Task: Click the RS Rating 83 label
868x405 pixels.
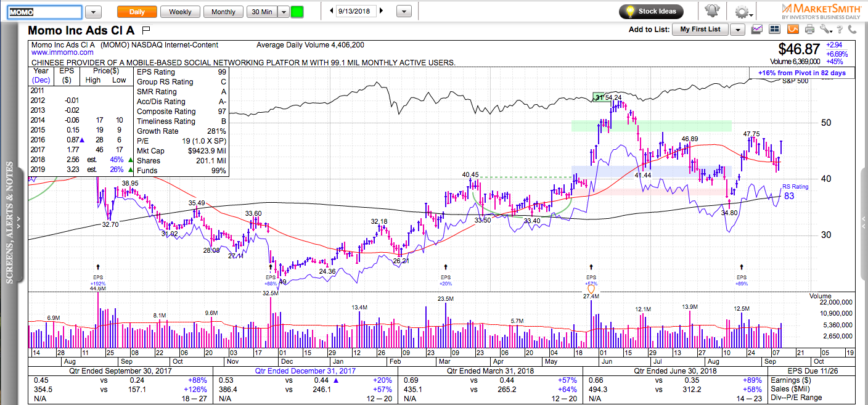Action: tap(796, 192)
